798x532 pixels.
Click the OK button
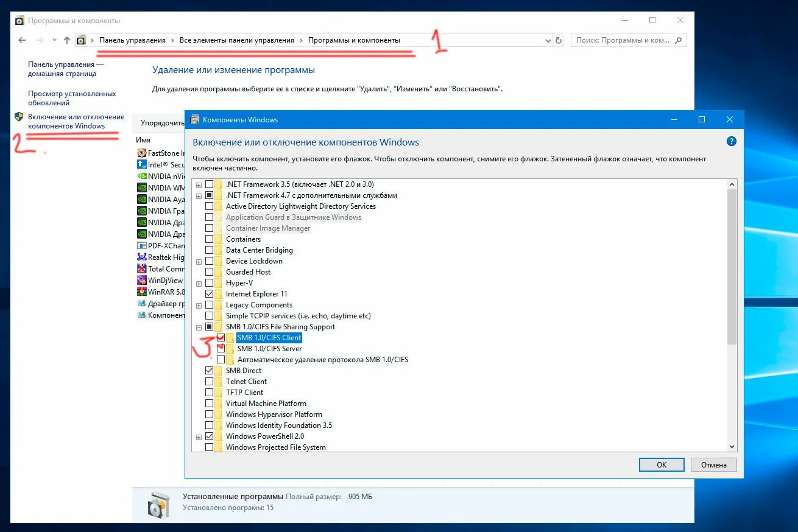pyautogui.click(x=662, y=464)
